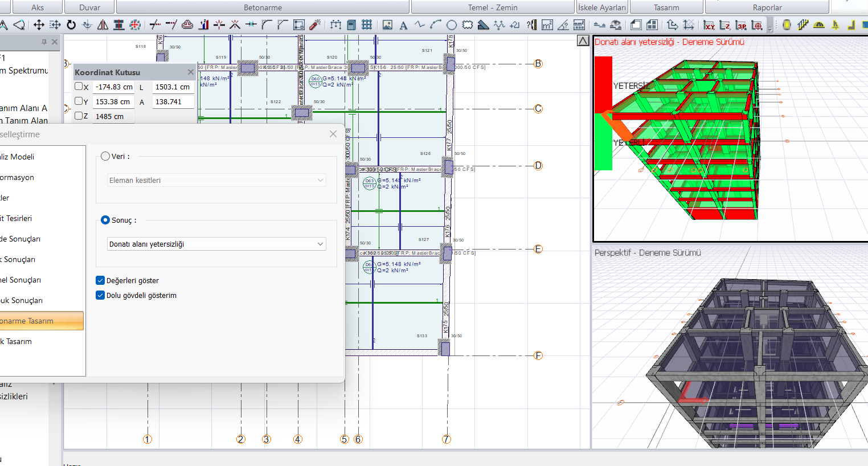Click the Rotate tool icon

point(71,25)
